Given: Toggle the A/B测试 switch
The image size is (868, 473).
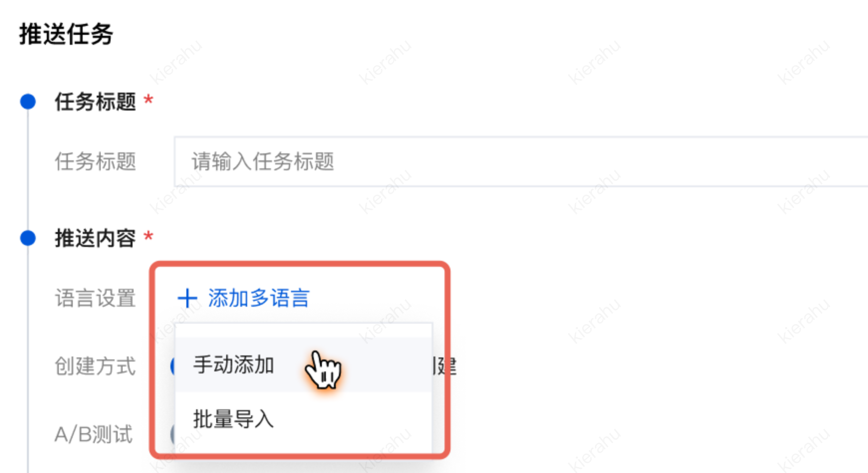Looking at the screenshot, I should click(x=173, y=434).
